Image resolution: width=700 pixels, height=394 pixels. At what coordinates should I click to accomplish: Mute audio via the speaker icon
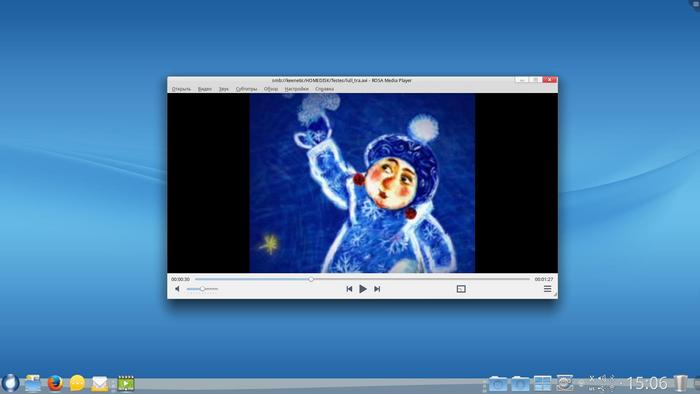(177, 289)
